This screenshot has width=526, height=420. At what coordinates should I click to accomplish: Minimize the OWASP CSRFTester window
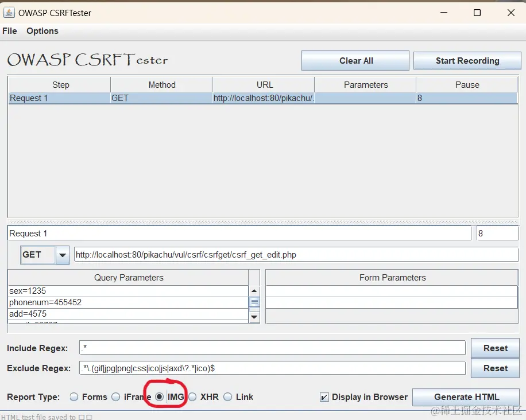pos(444,13)
